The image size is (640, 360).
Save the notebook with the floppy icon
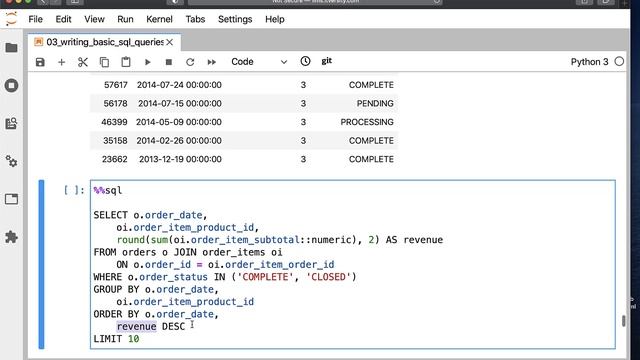(x=40, y=62)
